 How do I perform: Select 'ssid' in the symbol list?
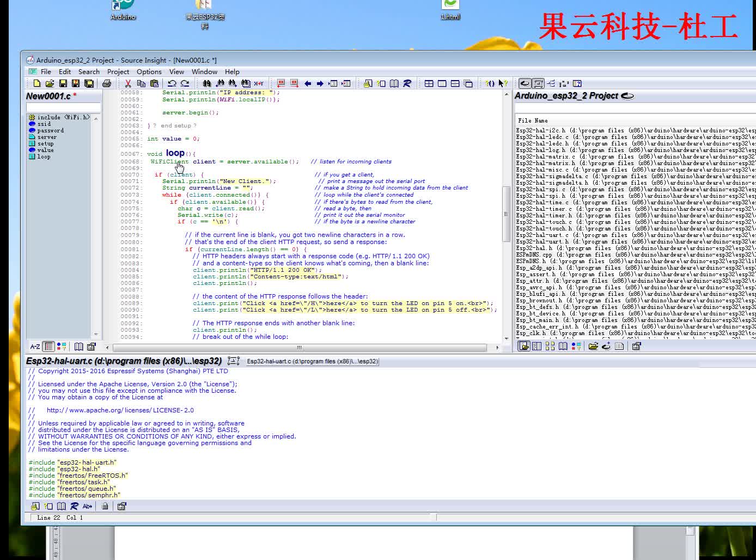(x=44, y=124)
